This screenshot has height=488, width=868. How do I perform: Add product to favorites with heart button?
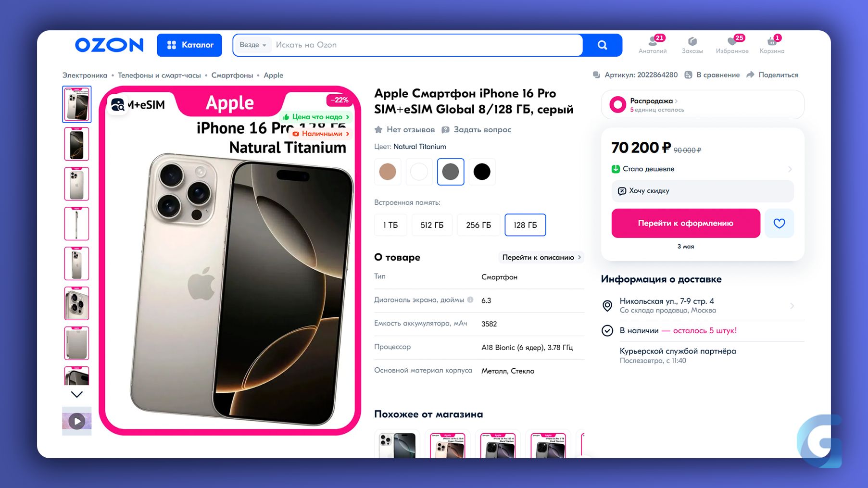click(x=779, y=223)
